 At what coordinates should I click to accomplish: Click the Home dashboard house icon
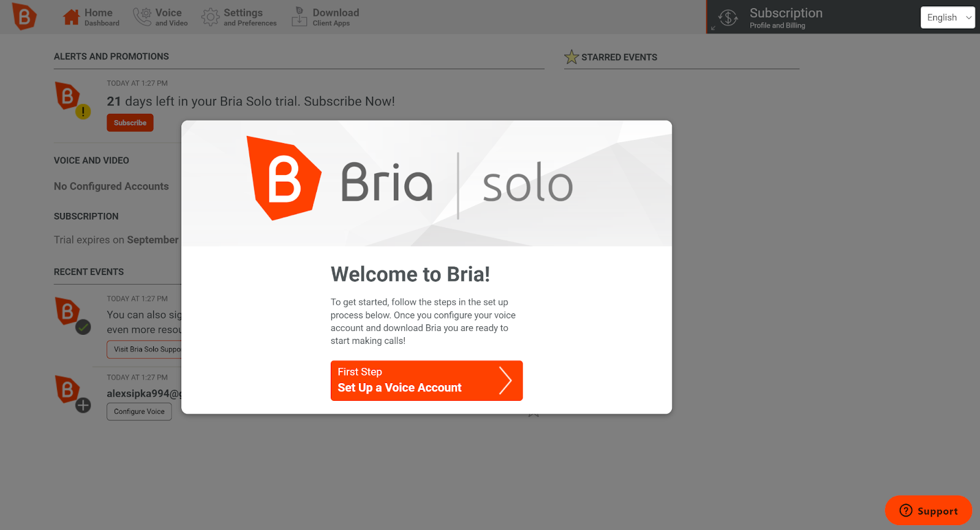click(71, 17)
